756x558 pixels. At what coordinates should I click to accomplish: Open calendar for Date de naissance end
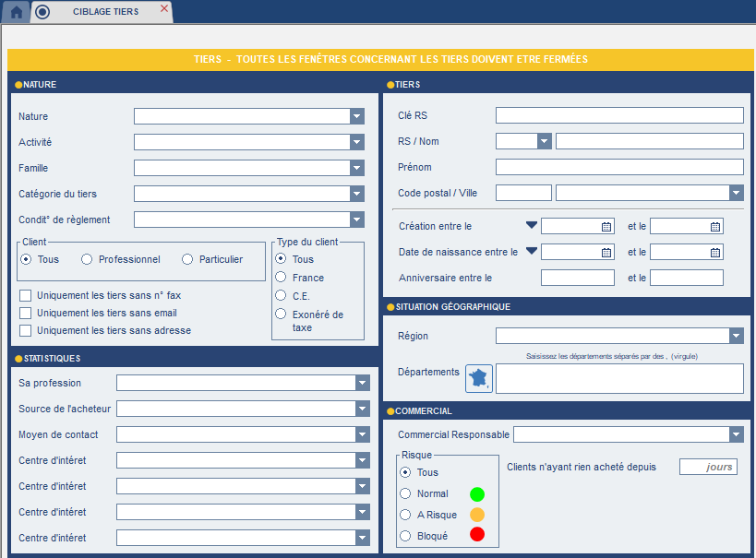(x=715, y=252)
